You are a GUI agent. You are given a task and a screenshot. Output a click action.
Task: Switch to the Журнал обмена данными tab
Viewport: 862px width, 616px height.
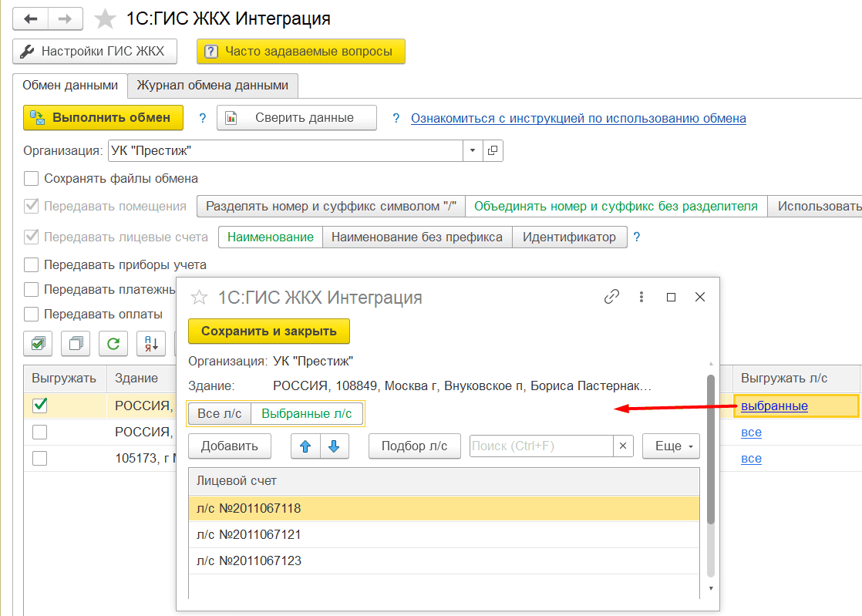pyautogui.click(x=212, y=86)
